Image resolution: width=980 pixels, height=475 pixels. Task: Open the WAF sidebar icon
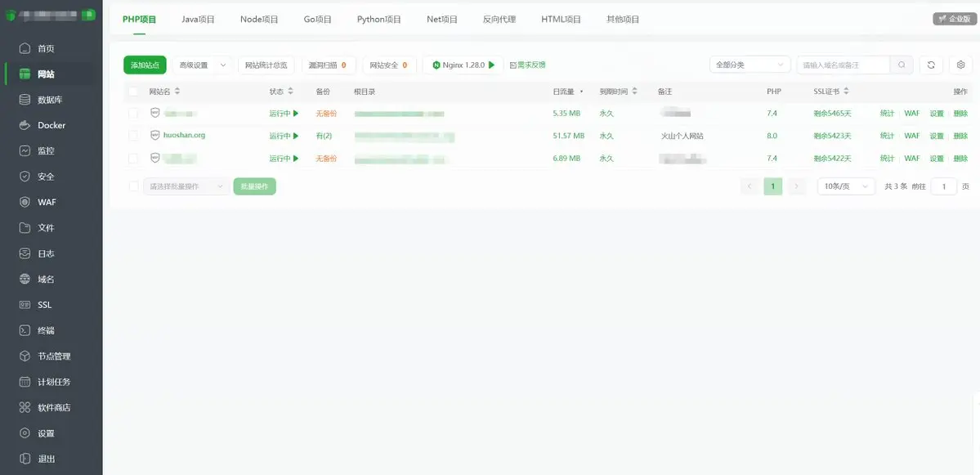tap(25, 202)
